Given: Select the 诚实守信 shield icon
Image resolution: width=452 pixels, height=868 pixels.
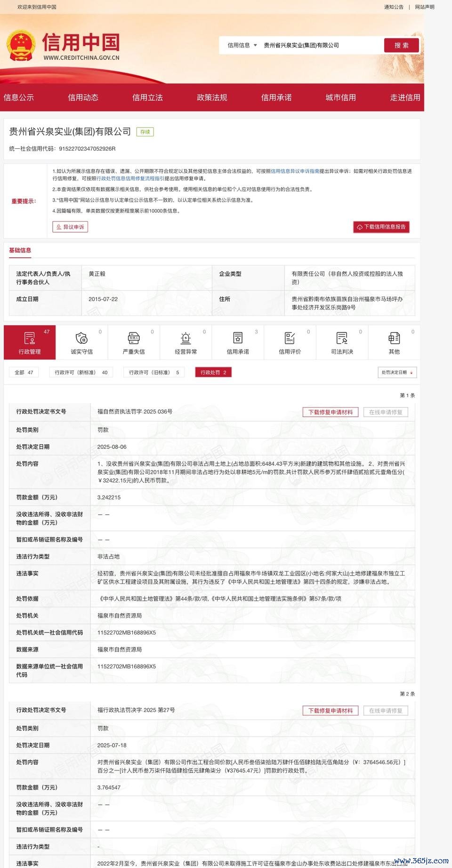Looking at the screenshot, I should pyautogui.click(x=81, y=338).
